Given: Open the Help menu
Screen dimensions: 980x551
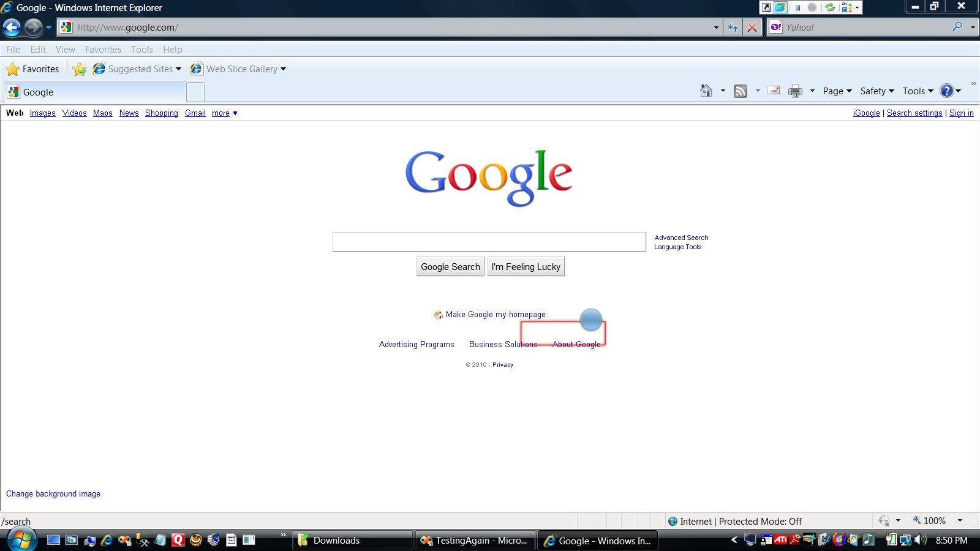Looking at the screenshot, I should tap(173, 50).
